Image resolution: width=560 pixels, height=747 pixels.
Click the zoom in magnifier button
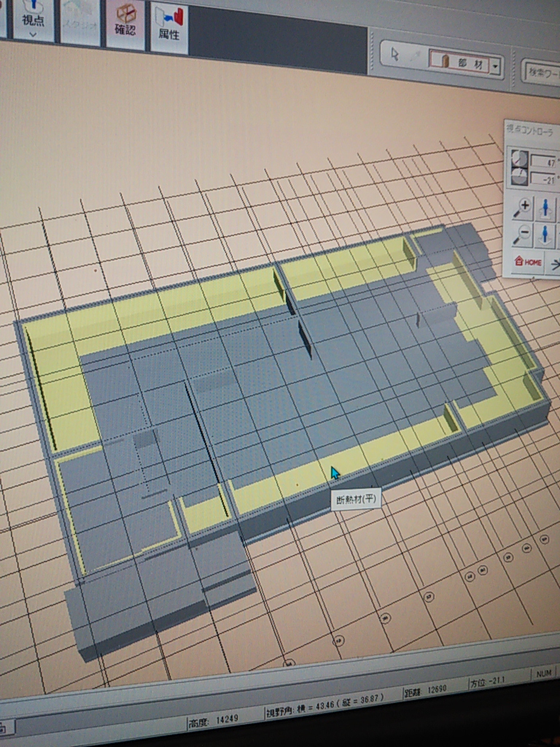click(523, 209)
